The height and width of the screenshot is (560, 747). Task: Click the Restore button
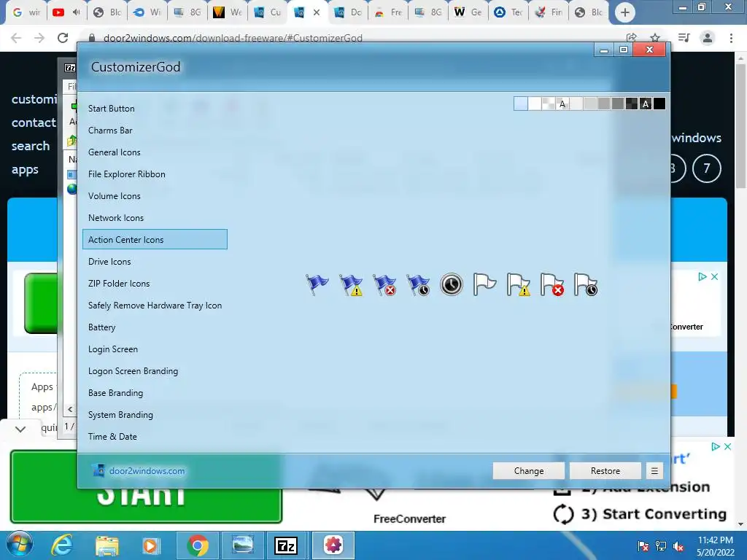coord(605,471)
